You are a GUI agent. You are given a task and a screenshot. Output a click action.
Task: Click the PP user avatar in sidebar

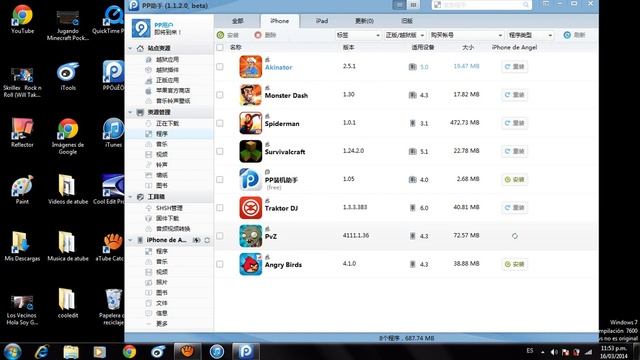(141, 28)
